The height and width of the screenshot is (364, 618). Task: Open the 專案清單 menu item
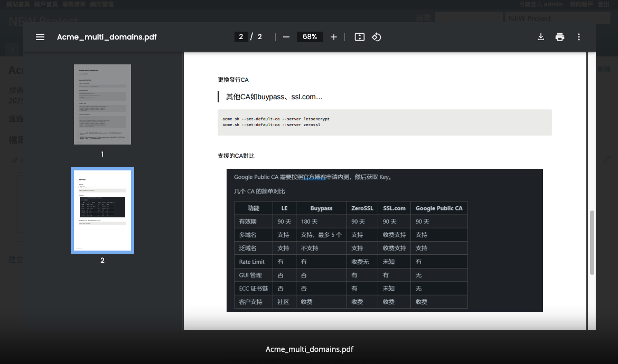[x=72, y=4]
